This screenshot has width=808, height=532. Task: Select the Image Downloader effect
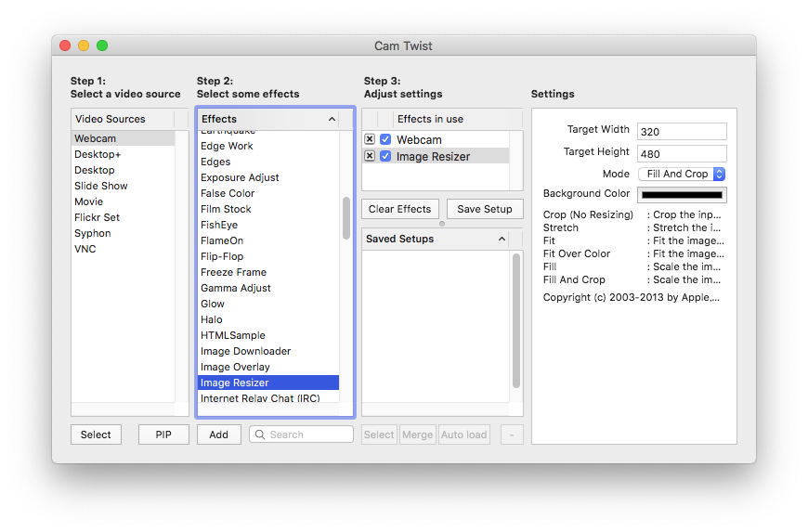(268, 351)
